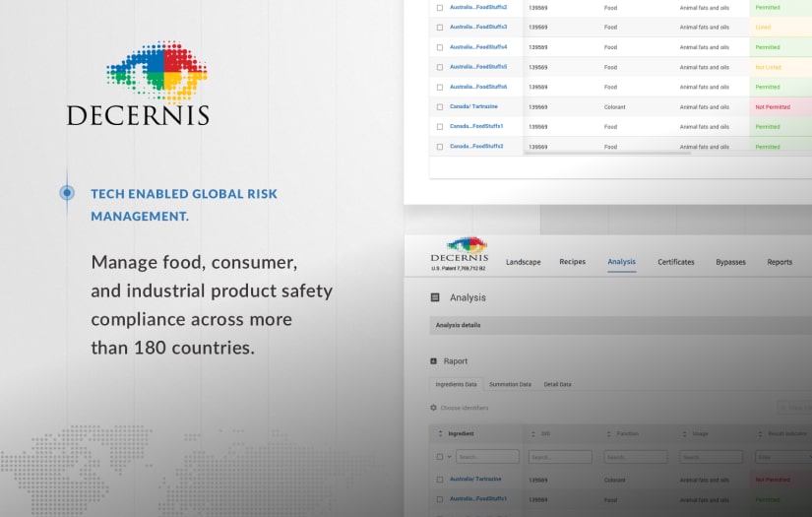Open the Canada/ Tartrazine link
812x517 pixels.
click(473, 106)
